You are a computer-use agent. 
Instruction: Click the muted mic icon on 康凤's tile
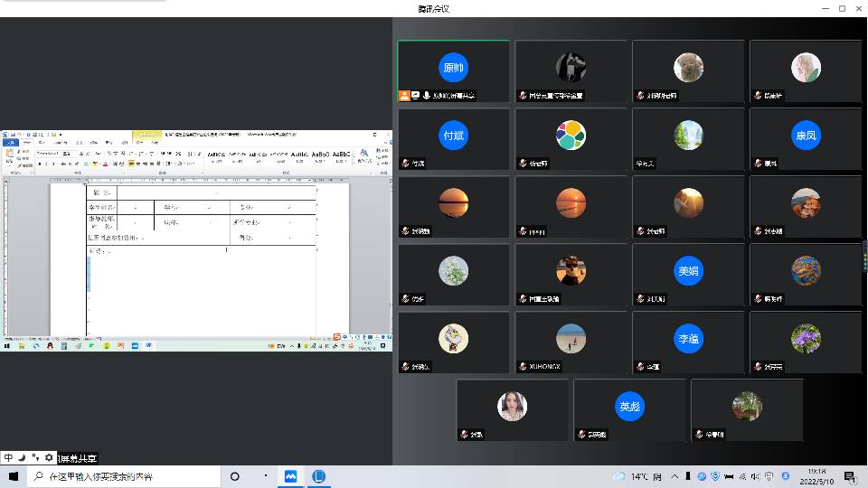click(758, 164)
